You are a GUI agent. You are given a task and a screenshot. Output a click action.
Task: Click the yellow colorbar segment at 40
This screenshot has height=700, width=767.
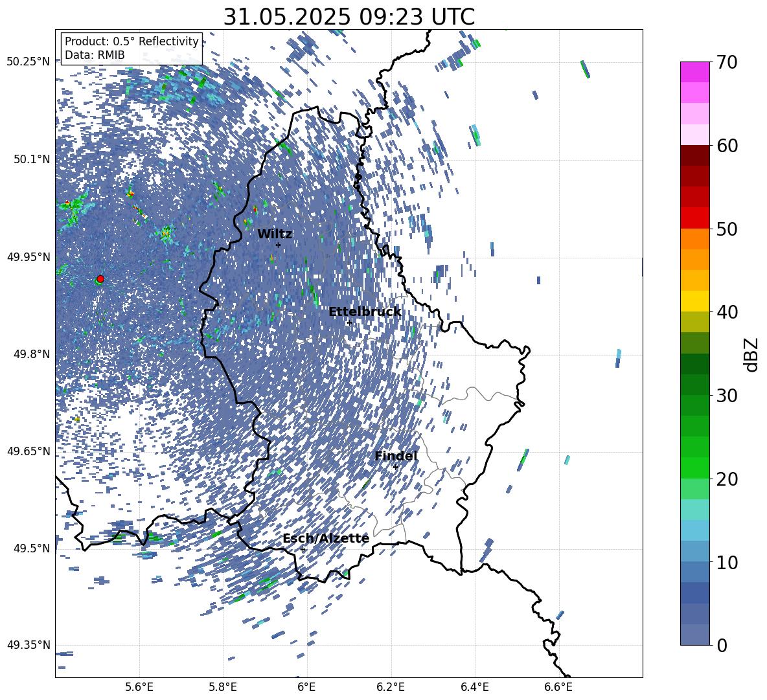point(694,301)
